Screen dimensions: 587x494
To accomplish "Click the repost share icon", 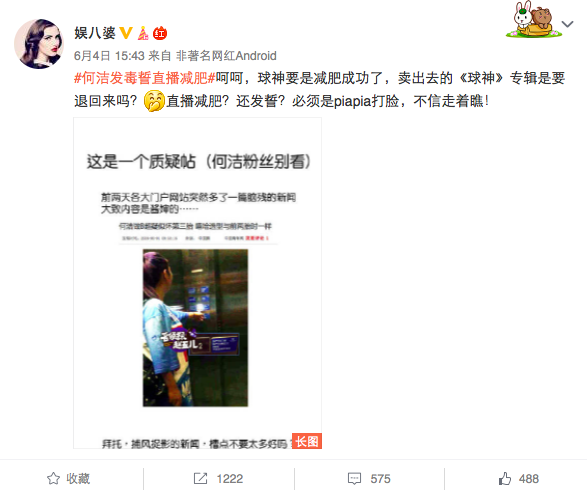I will (200, 479).
